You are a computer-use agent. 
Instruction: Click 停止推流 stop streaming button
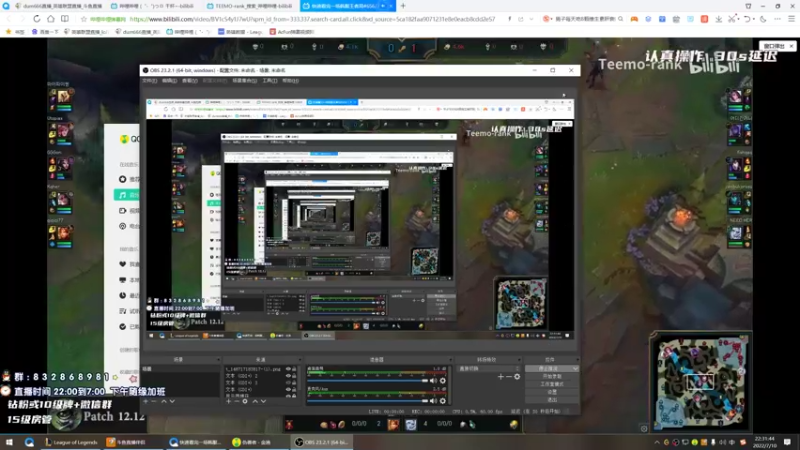548,368
